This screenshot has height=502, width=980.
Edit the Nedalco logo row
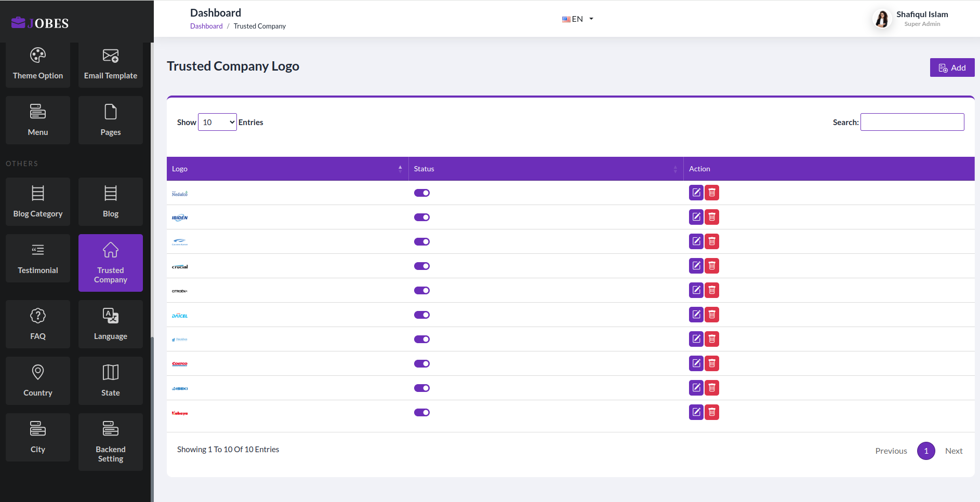[x=696, y=193]
